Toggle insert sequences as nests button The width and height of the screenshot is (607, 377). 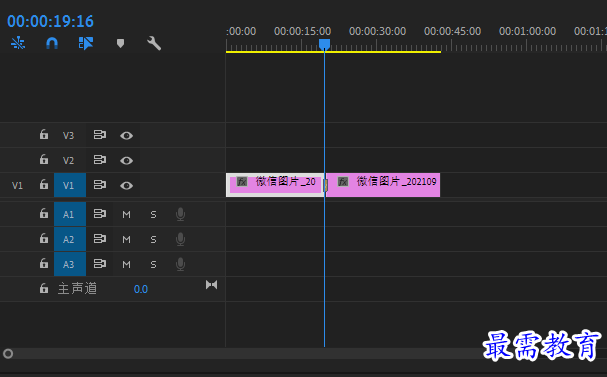point(18,43)
